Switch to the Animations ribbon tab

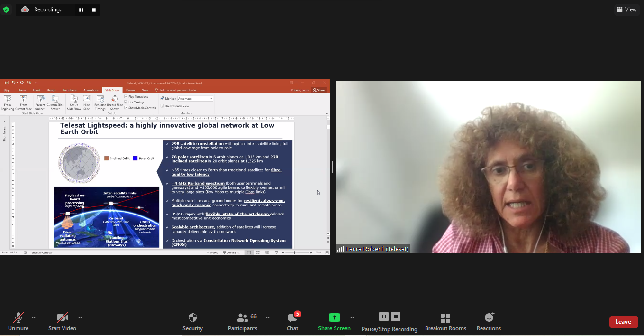pyautogui.click(x=91, y=90)
